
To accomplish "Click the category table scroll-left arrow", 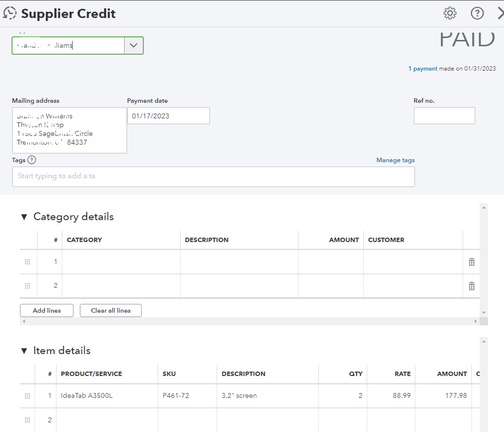I will 24,321.
